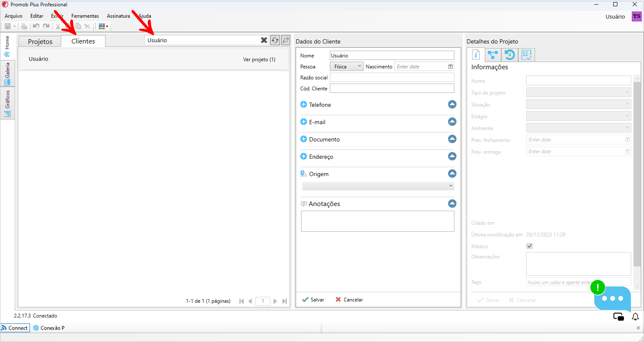Click Cancelar in Dados do Cliente
Image resolution: width=644 pixels, height=342 pixels.
(x=349, y=299)
